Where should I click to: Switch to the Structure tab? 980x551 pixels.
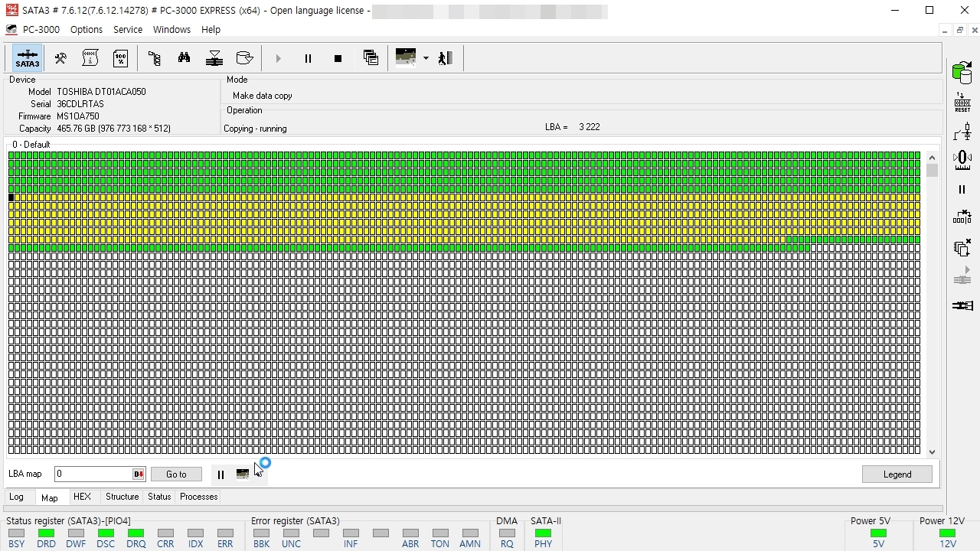[x=122, y=497]
